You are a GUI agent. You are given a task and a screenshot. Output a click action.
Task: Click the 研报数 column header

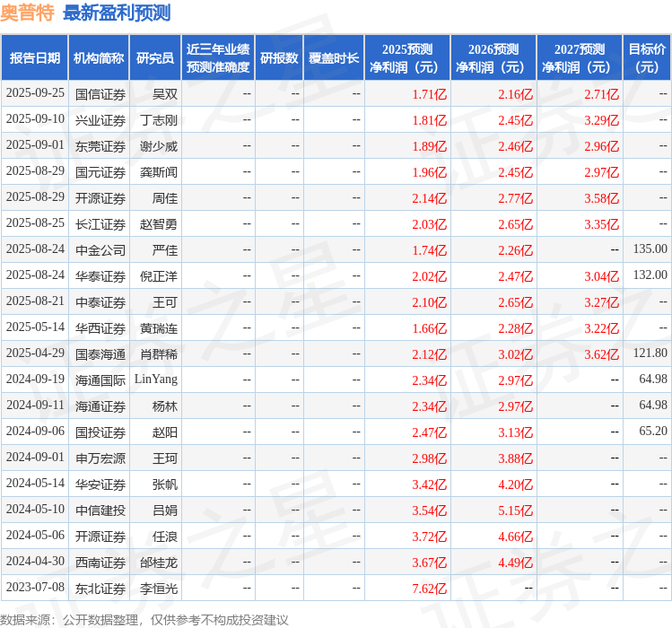(x=279, y=58)
